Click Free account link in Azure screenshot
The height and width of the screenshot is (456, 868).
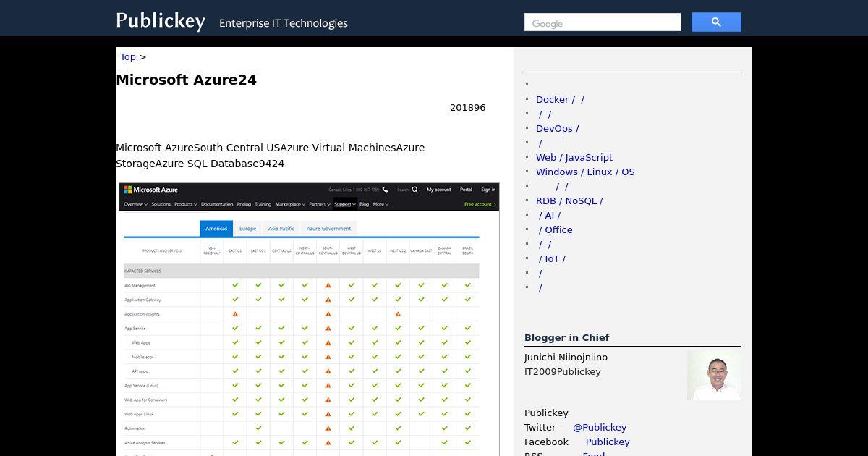(480, 204)
